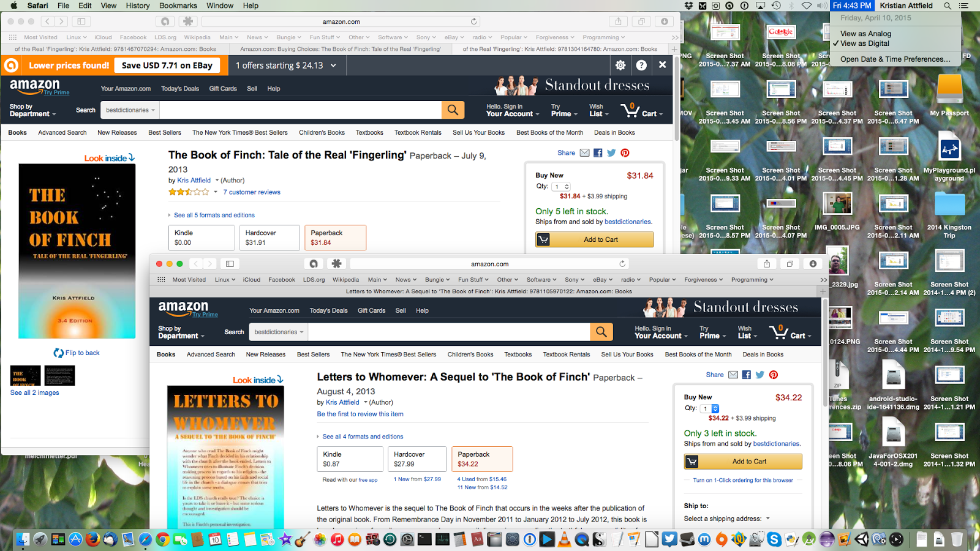Change the Qty value for the $34.22 paperback
This screenshot has height=551, width=980.
click(710, 408)
